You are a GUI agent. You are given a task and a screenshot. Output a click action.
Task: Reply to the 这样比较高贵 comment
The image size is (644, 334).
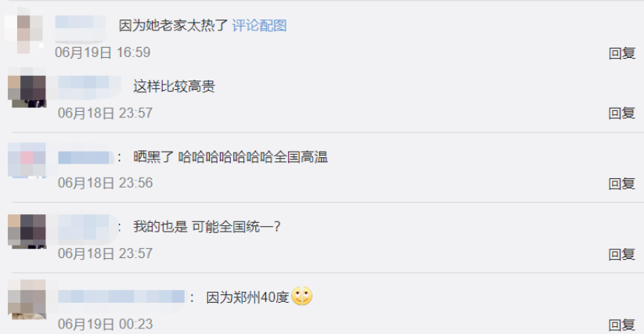(x=622, y=113)
